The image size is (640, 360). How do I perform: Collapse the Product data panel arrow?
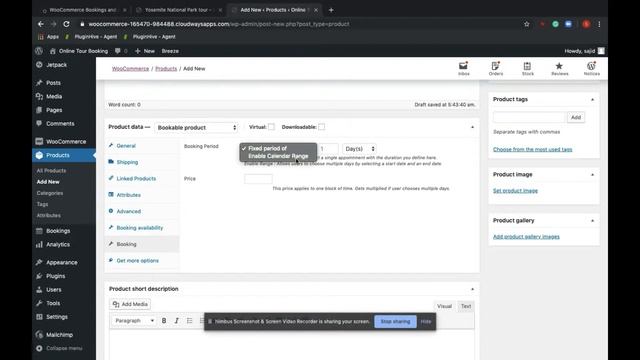pyautogui.click(x=472, y=127)
